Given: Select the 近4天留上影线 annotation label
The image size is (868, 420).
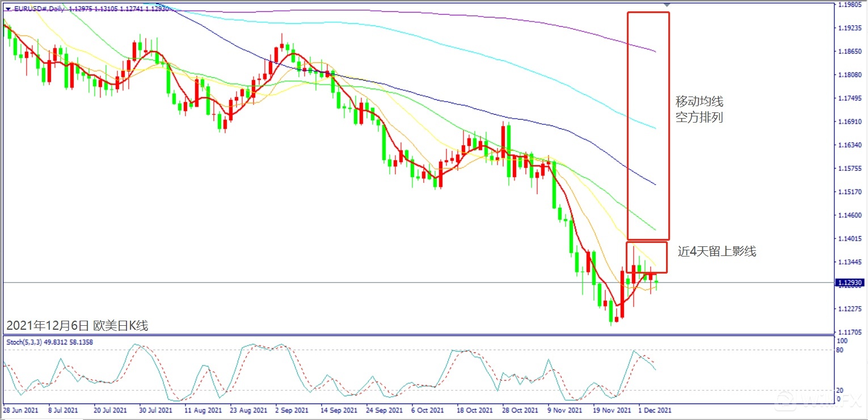Looking at the screenshot, I should (717, 251).
